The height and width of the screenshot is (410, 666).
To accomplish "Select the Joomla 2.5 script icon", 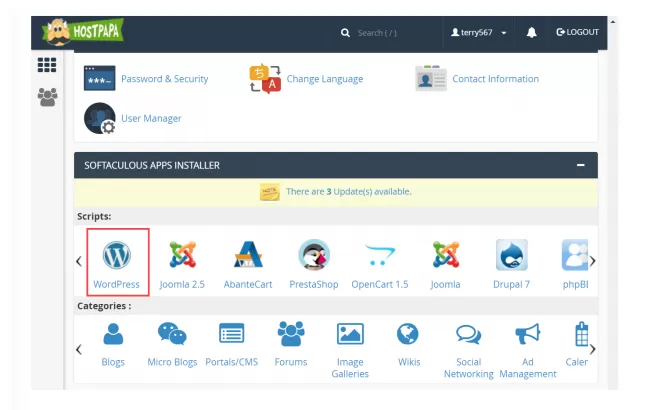I will point(182,255).
